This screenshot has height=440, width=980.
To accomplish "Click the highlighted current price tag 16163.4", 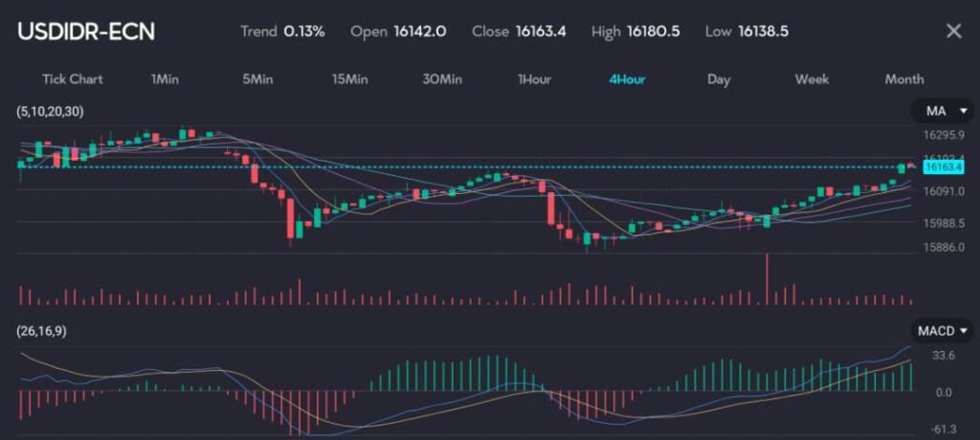I will pyautogui.click(x=944, y=167).
